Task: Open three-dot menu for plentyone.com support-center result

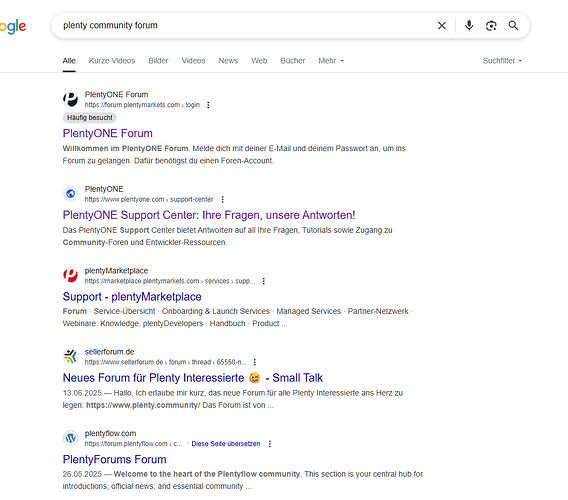Action: pos(222,200)
